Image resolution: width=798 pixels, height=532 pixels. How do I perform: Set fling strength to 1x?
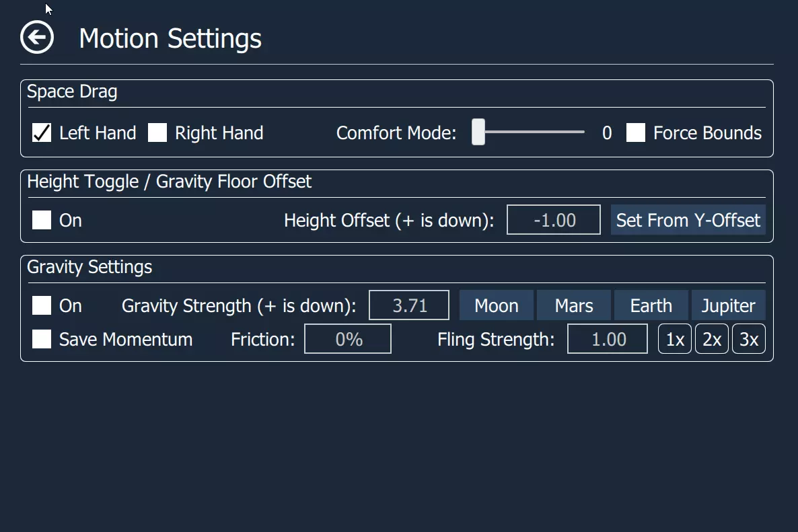tap(675, 339)
